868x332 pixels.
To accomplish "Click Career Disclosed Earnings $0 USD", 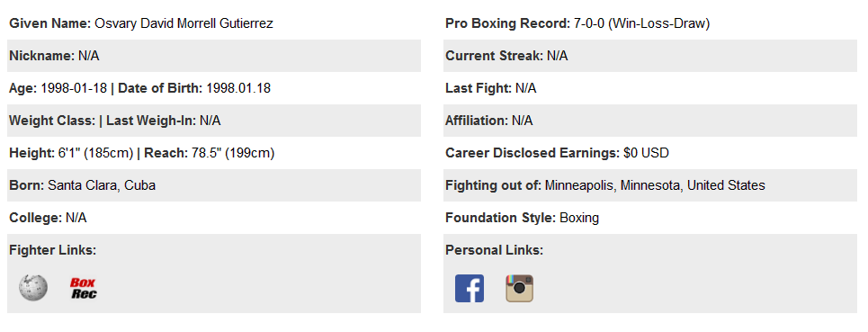I will (x=557, y=153).
